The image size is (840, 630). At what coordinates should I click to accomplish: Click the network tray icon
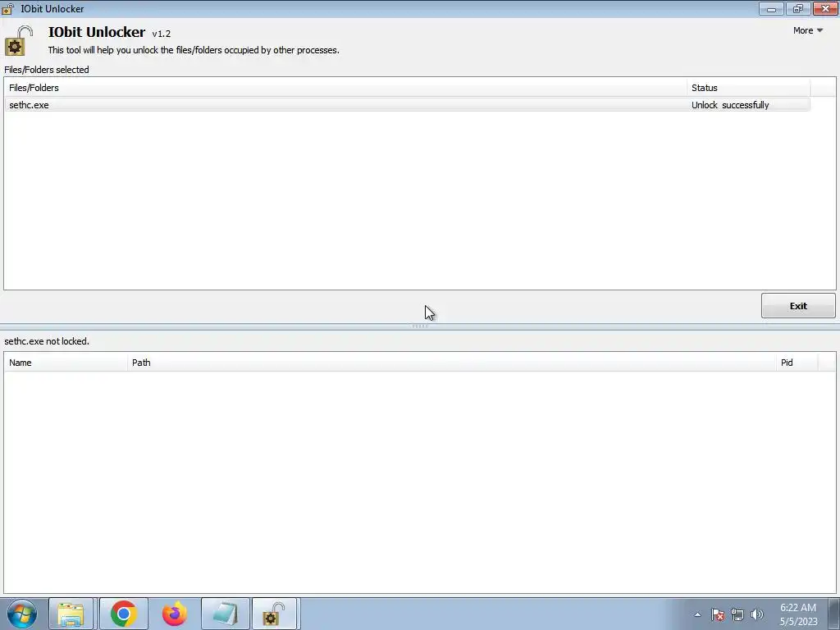point(737,614)
